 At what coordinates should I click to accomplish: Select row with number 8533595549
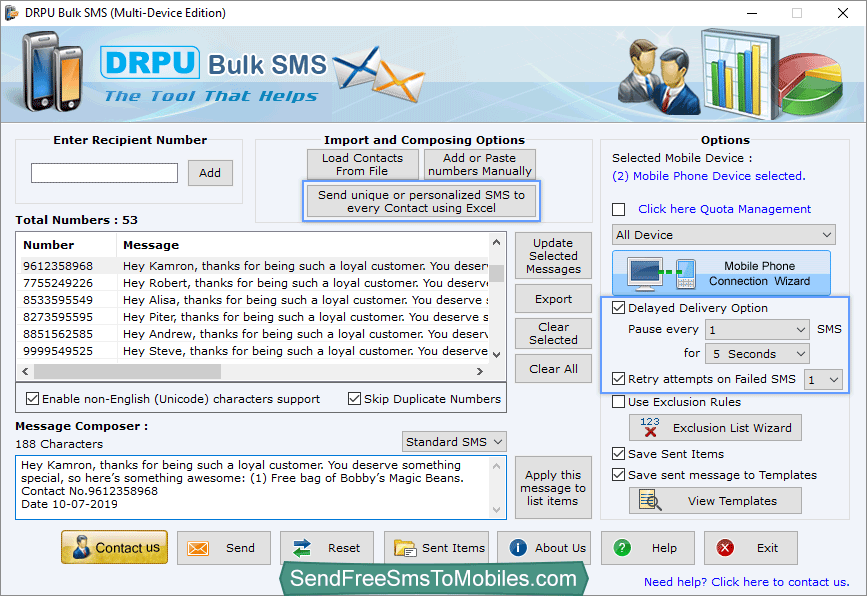pos(254,300)
